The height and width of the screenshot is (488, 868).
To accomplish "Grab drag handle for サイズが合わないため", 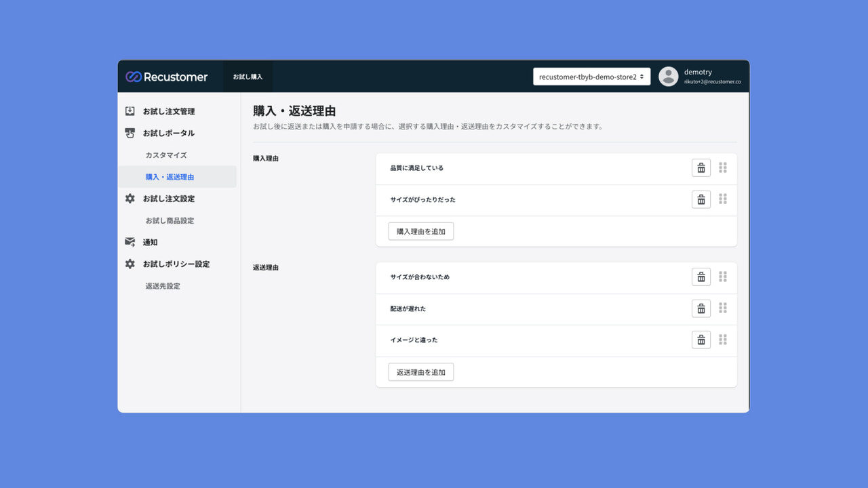I will click(x=723, y=277).
